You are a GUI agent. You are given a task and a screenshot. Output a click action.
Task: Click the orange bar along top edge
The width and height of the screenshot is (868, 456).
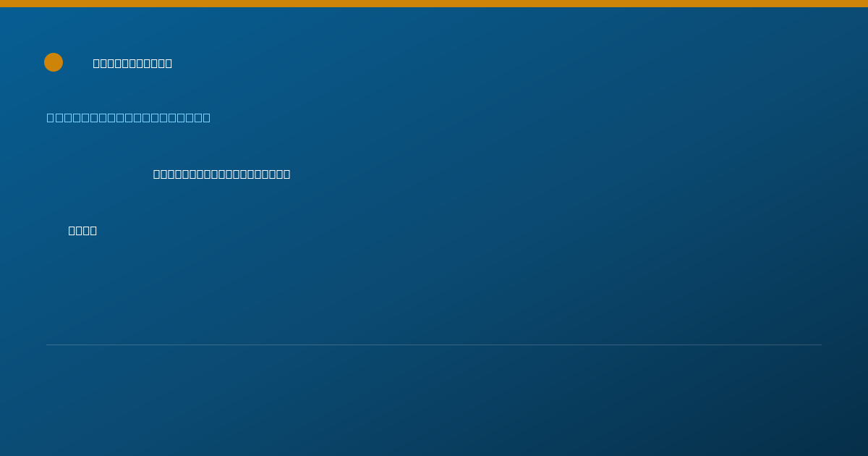(x=434, y=4)
